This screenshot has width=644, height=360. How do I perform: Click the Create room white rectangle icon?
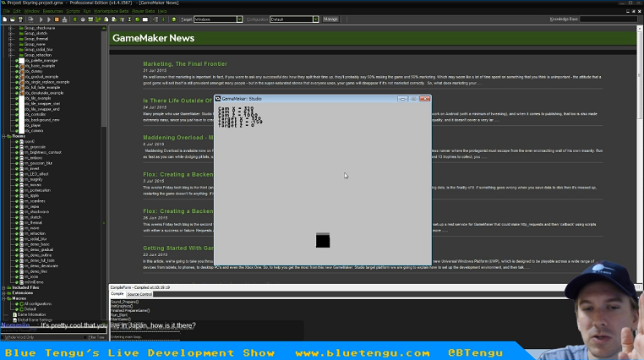click(145, 19)
